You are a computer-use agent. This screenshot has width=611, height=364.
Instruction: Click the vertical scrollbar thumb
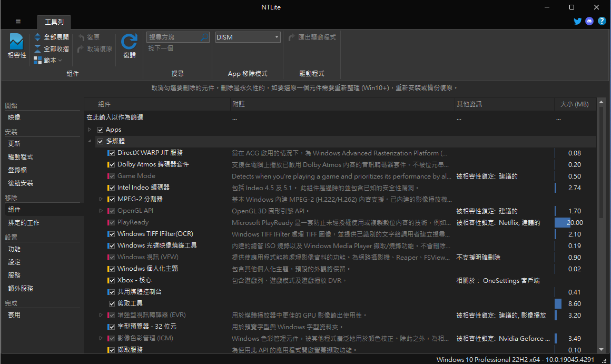[x=602, y=163]
